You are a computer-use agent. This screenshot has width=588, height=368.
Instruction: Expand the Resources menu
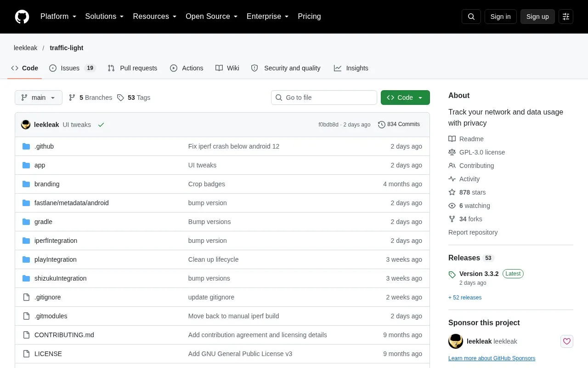[155, 17]
